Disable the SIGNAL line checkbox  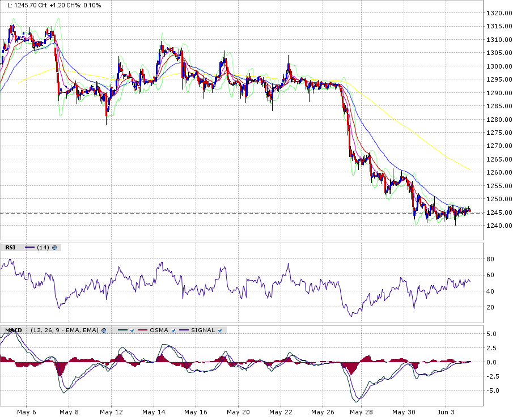[x=219, y=330]
